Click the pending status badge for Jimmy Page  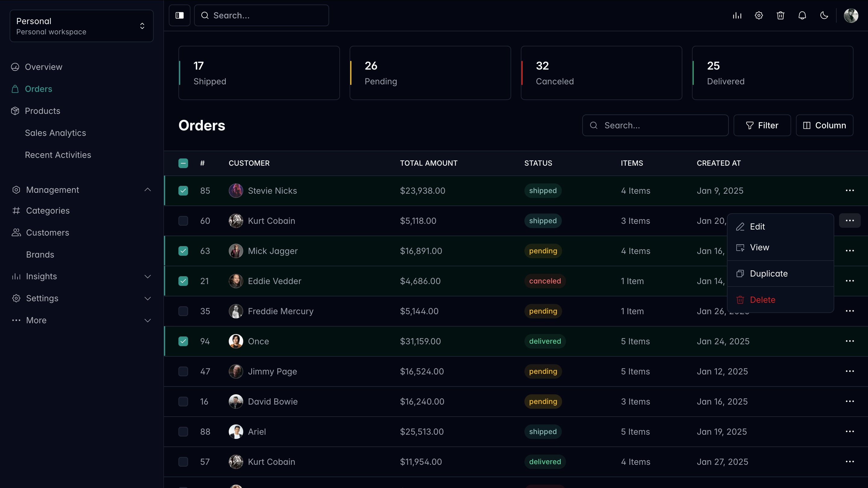point(543,371)
